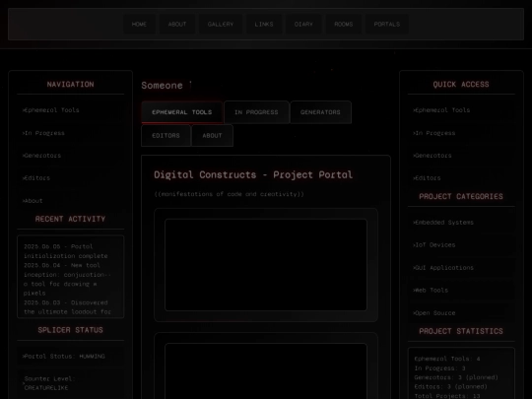Screen dimensions: 532x399
Task: Click the 'Ephemeral Tools: 4' statistic
Action: tap(447, 359)
